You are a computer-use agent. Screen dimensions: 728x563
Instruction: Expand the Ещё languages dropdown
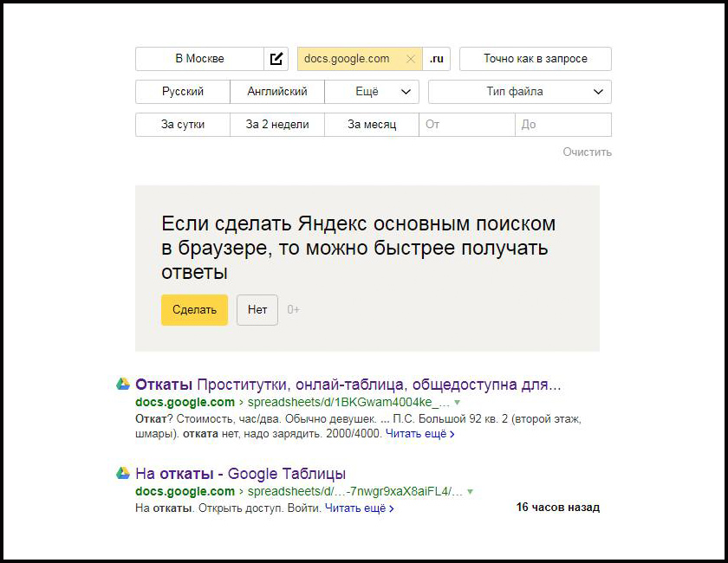(x=372, y=92)
